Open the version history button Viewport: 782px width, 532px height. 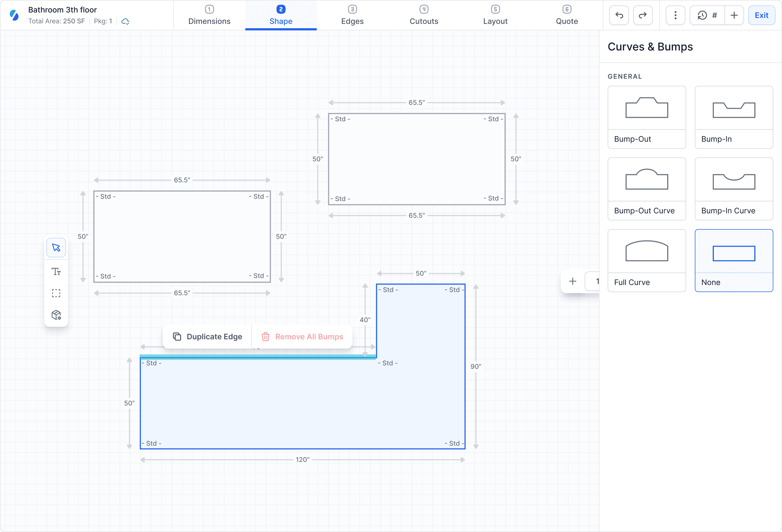pyautogui.click(x=707, y=15)
